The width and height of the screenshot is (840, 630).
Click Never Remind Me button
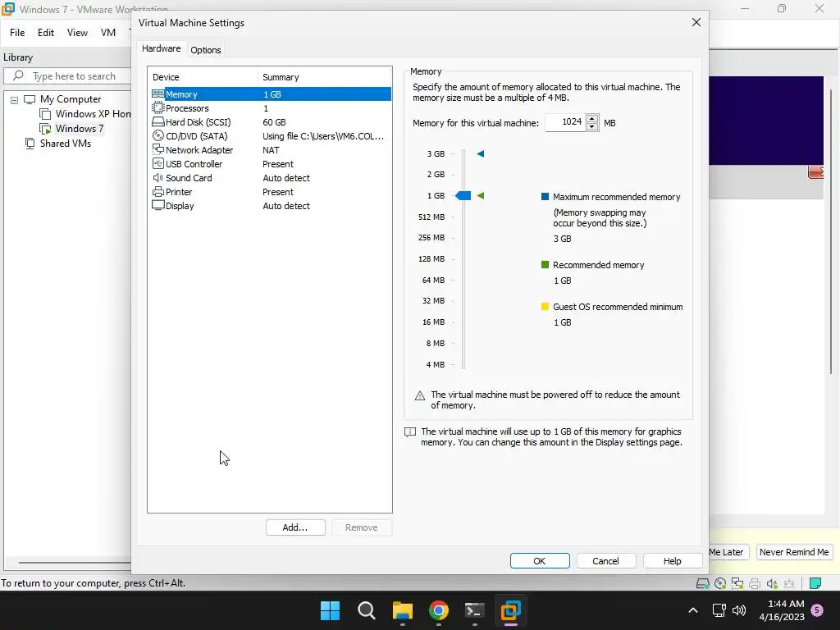pyautogui.click(x=794, y=552)
